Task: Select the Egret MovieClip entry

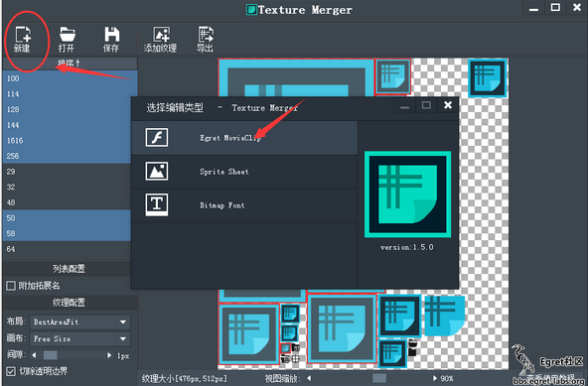Action: pyautogui.click(x=244, y=138)
